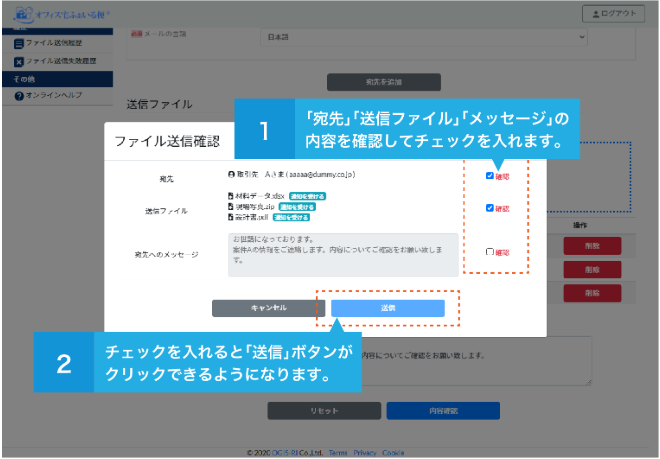Click the 宛先へのメッセージ row label
The height and width of the screenshot is (459, 660).
click(167, 255)
